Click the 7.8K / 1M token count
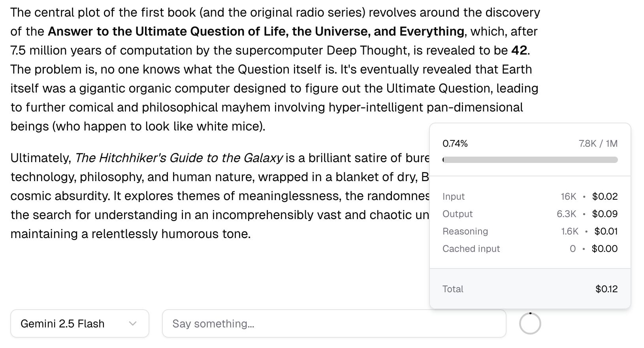The width and height of the screenshot is (644, 348). 598,144
